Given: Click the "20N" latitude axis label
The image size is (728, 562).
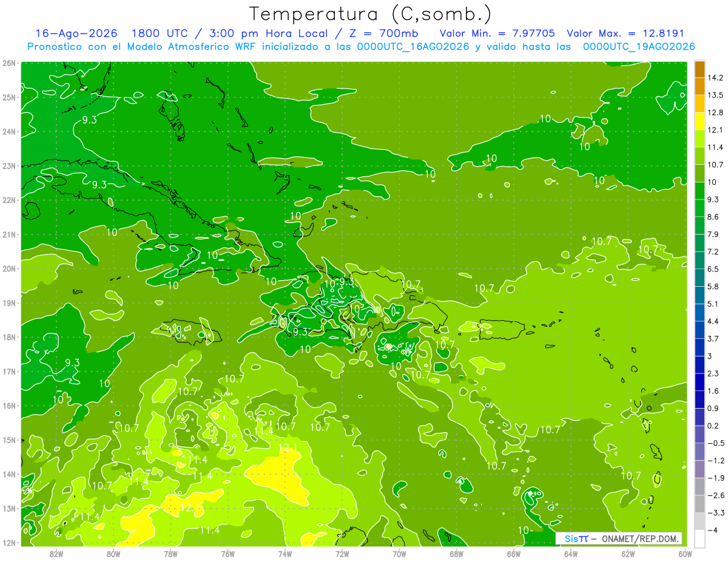Looking at the screenshot, I should [9, 269].
